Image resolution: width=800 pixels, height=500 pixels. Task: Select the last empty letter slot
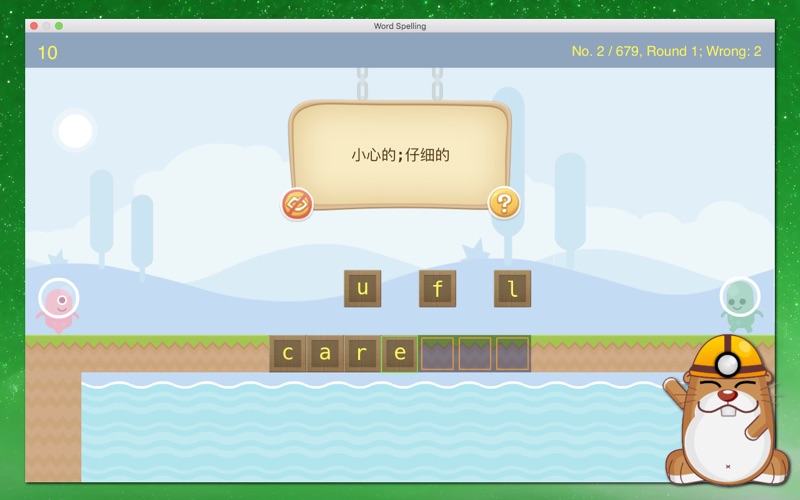coord(512,354)
